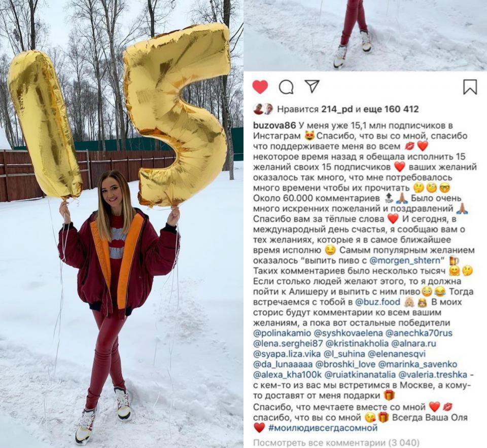Open hashtag #моилюдивсегдасомной
The image size is (487, 448).
point(323,428)
